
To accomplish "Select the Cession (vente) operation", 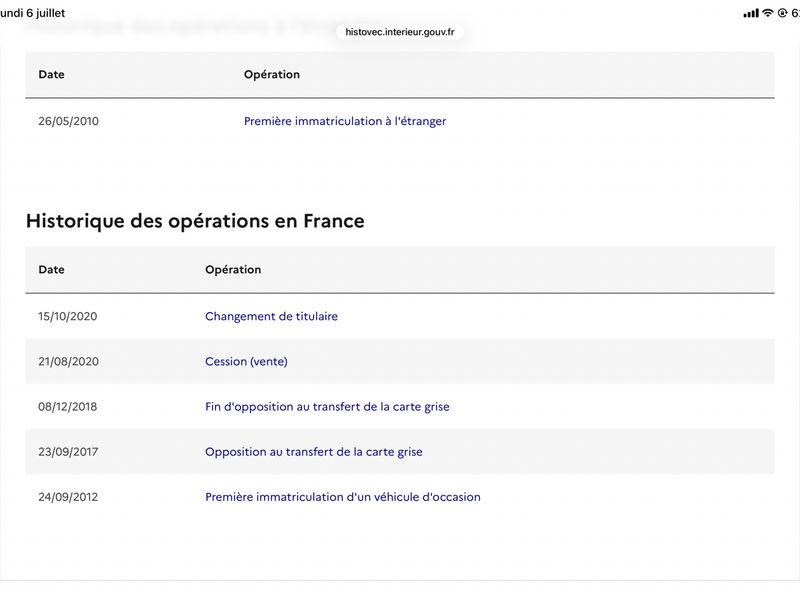I will pyautogui.click(x=246, y=362).
